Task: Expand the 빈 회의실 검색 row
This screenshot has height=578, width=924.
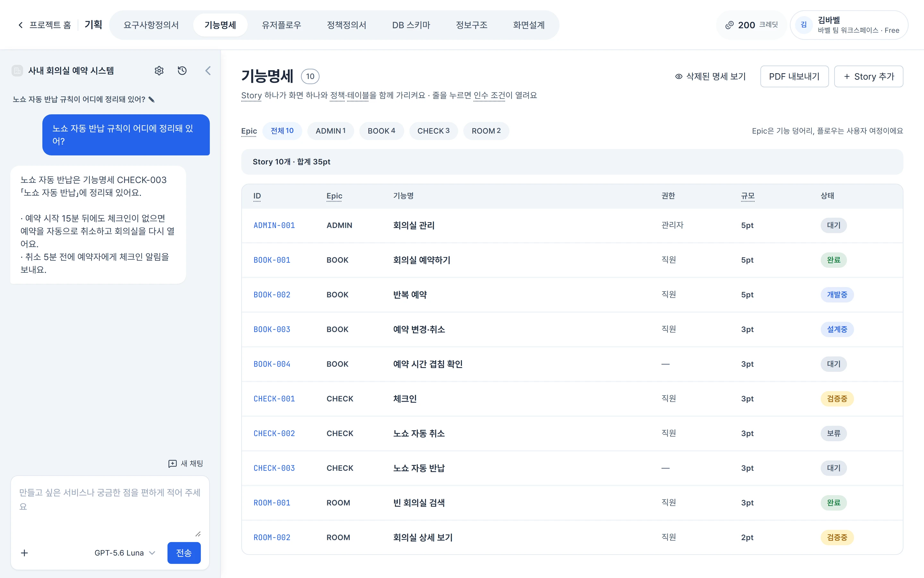Action: point(572,503)
